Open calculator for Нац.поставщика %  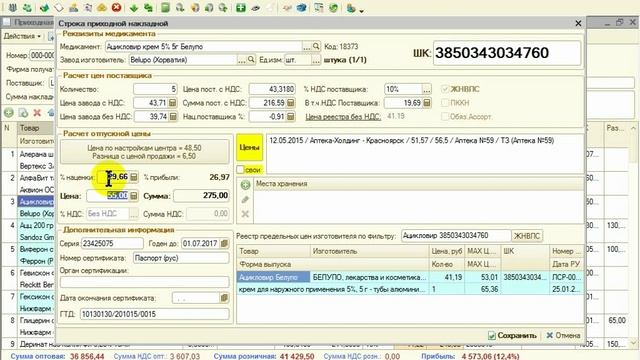point(291,117)
